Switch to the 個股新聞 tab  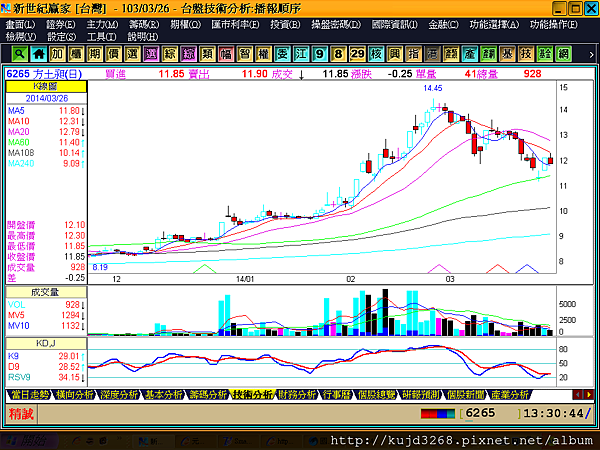point(465,395)
